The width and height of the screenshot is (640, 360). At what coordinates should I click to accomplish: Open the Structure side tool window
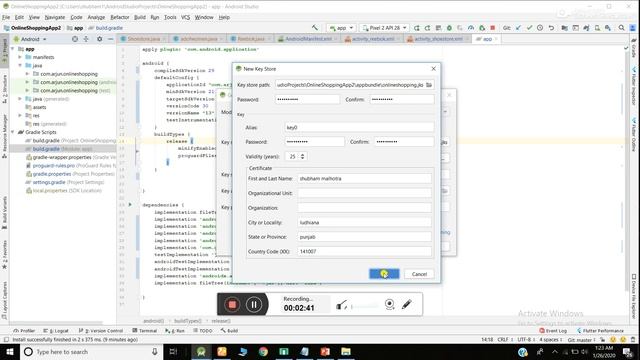coord(4,89)
